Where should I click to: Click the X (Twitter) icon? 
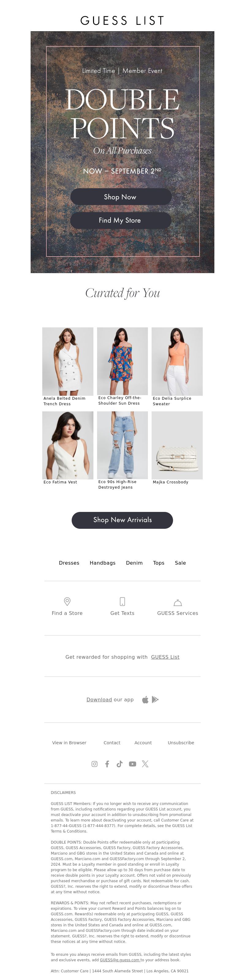tap(145, 764)
